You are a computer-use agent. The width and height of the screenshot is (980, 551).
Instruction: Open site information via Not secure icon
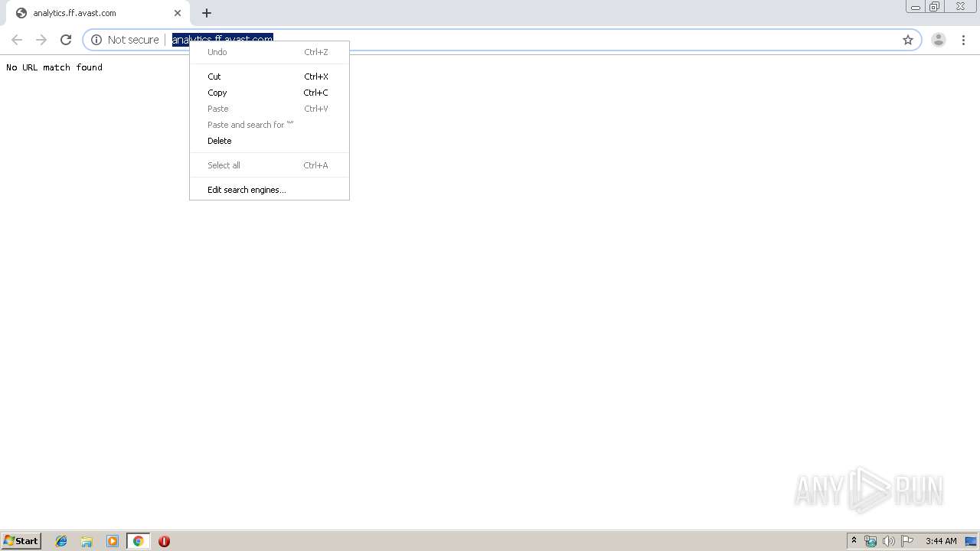[x=96, y=40]
